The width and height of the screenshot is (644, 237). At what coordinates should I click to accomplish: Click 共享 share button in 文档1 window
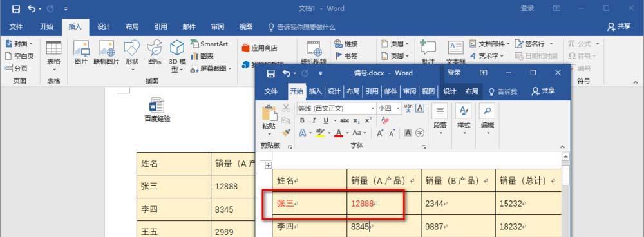coord(619,26)
